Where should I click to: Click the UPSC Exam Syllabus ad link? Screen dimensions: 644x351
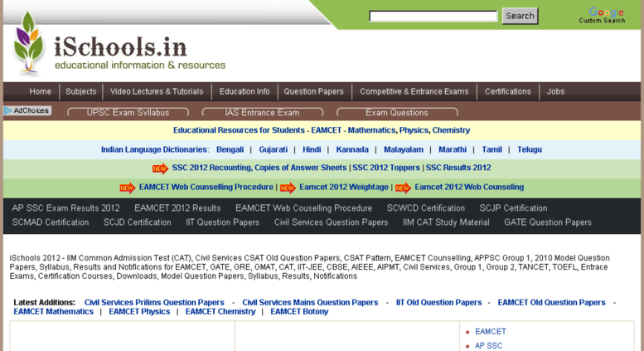pos(128,113)
